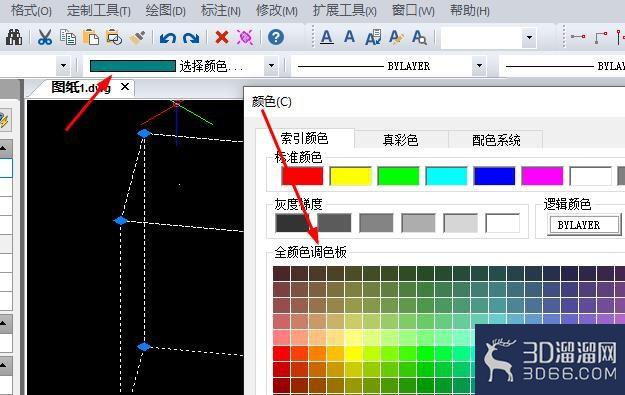Open the layer dropdown arrow at left

tap(63, 65)
